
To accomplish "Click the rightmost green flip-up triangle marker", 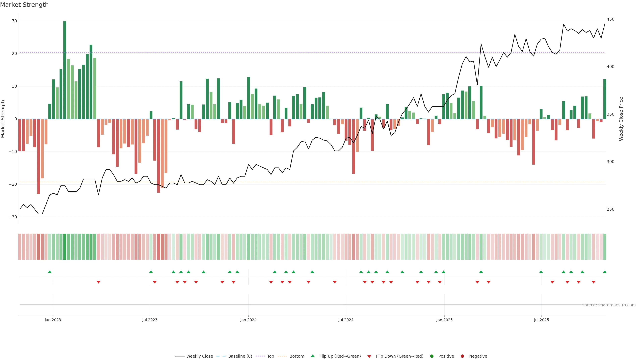I will pyautogui.click(x=604, y=272).
